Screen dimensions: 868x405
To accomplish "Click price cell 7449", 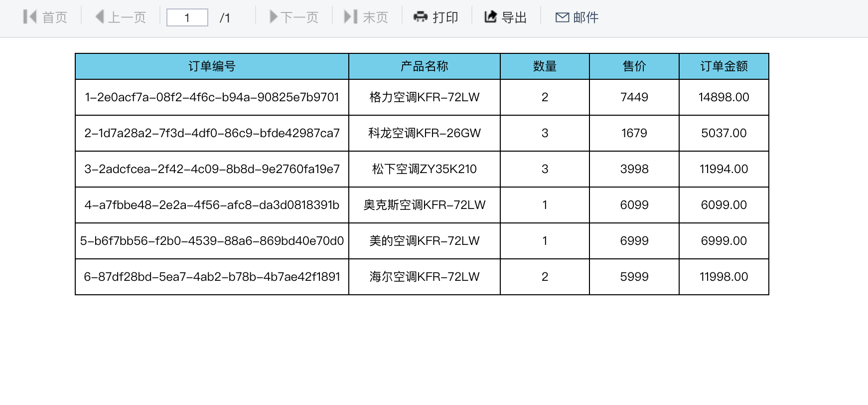I will [x=634, y=97].
